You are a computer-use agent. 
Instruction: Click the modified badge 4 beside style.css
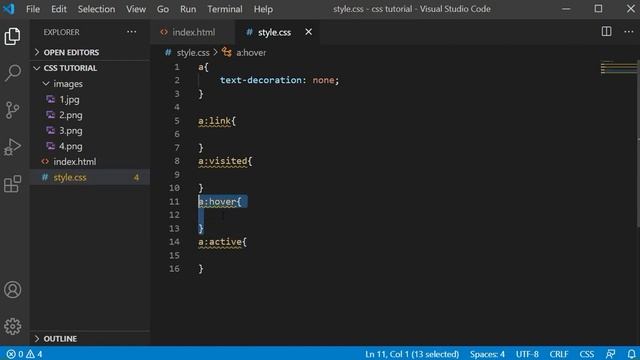[136, 178]
